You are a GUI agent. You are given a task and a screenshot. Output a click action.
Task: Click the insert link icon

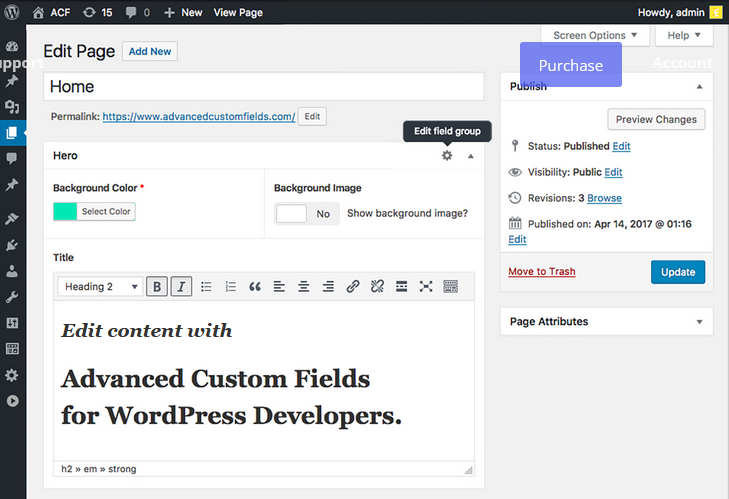(353, 286)
